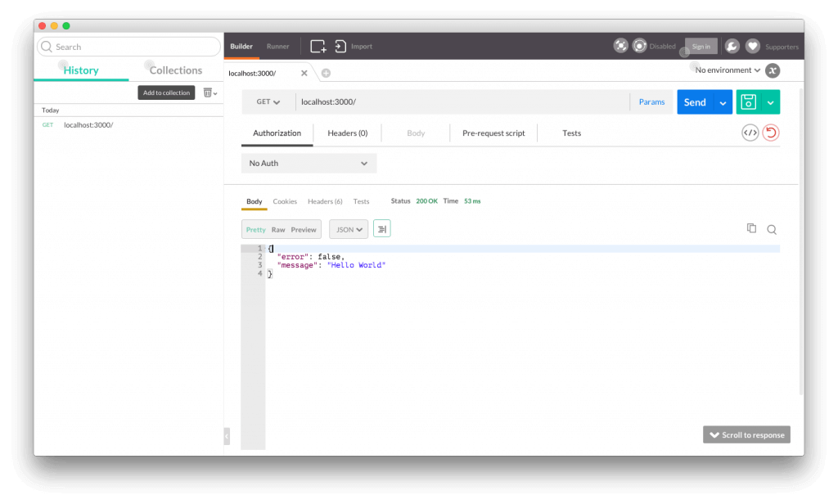Open the code snippet generator
The image size is (838, 504).
coord(750,132)
